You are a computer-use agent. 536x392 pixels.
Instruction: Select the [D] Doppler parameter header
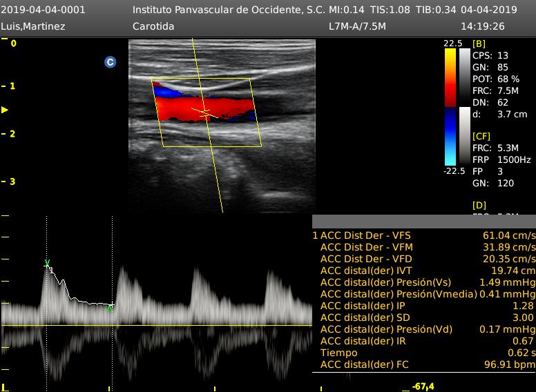479,206
